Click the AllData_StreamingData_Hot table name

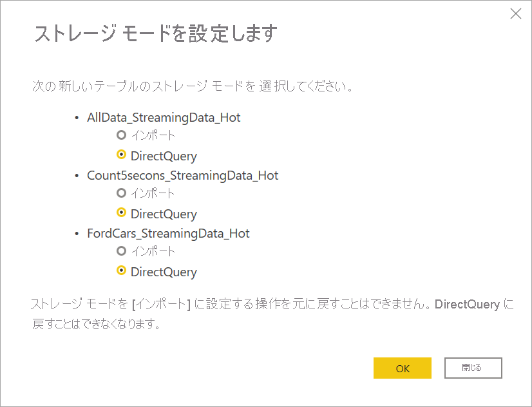tap(164, 117)
